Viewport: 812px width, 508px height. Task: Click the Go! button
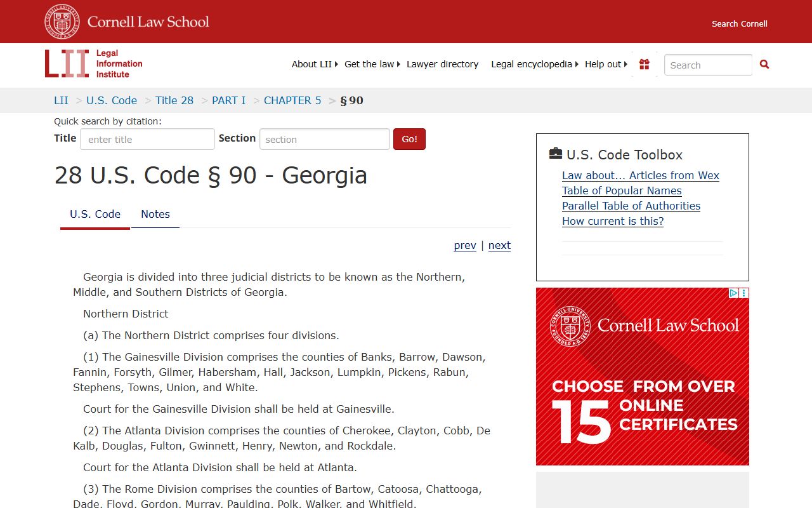pos(409,139)
